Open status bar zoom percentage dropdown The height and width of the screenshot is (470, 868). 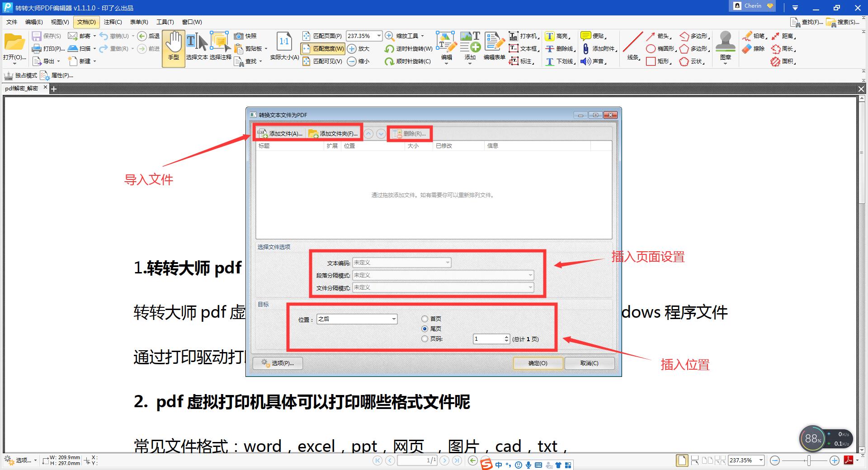[761, 460]
